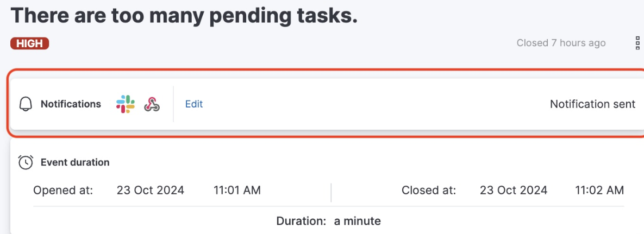Screen dimensions: 644x234
Task: Click the Notifications label
Action: click(x=71, y=104)
